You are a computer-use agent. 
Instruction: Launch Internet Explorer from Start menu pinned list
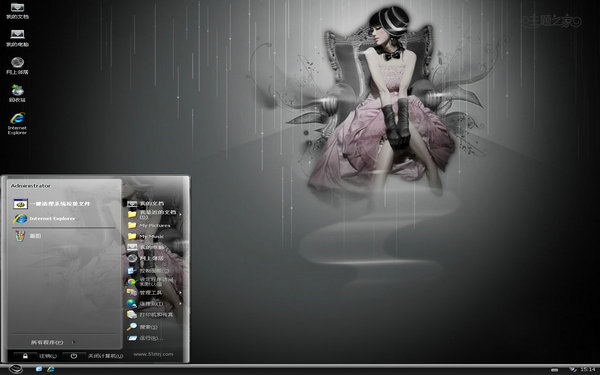coord(45,218)
